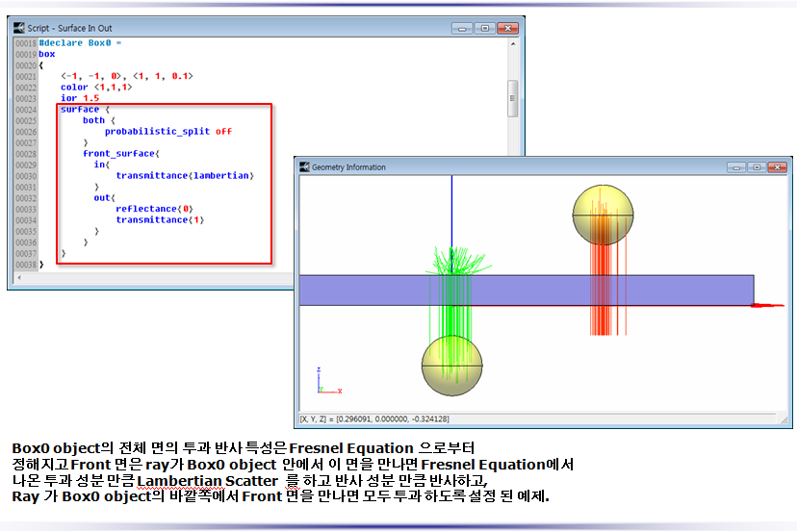Click the Script window title icon
The width and height of the screenshot is (797, 532).
point(19,27)
